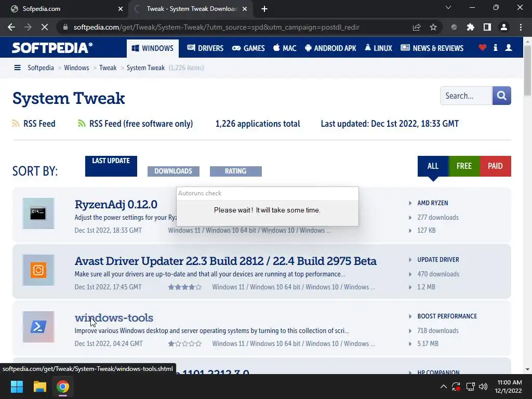Switch to the Sofpedia.com tab
Image resolution: width=532 pixels, height=399 pixels.
pos(64,9)
